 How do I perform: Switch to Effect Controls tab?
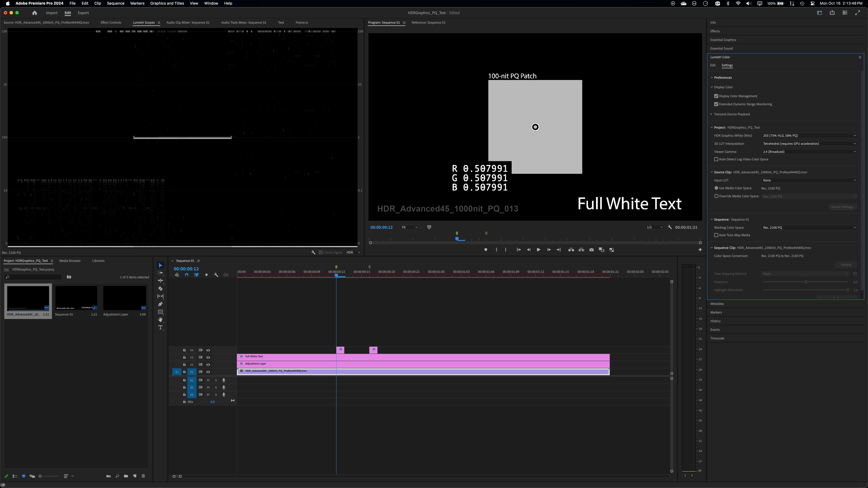pos(111,22)
